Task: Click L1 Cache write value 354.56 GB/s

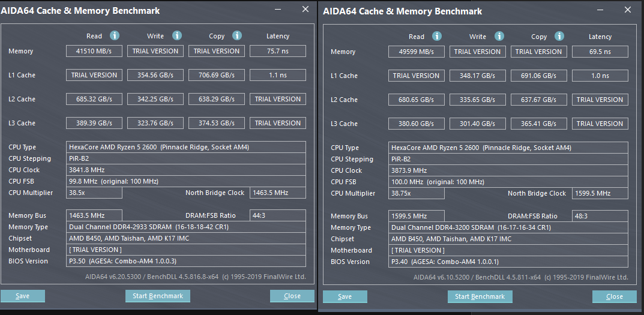Action: pyautogui.click(x=155, y=75)
